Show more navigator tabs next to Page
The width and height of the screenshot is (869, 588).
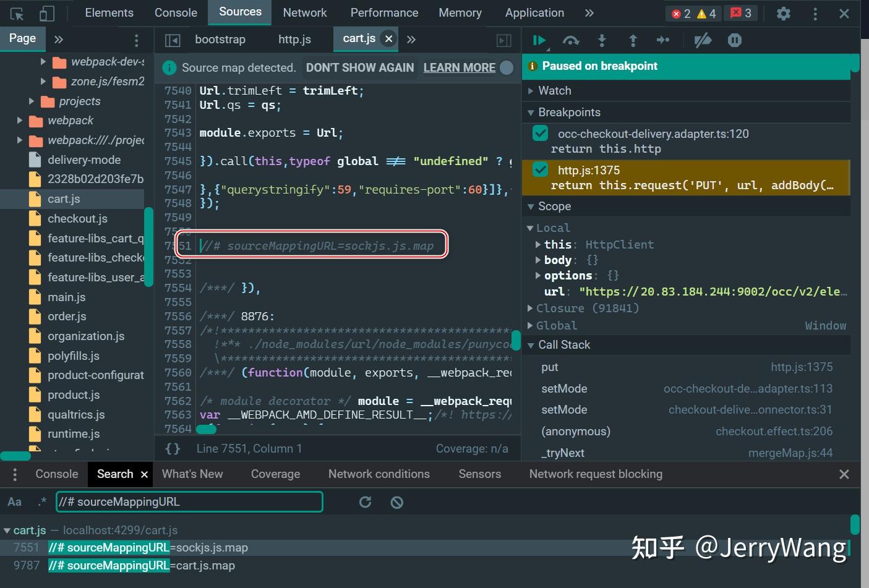tap(59, 40)
